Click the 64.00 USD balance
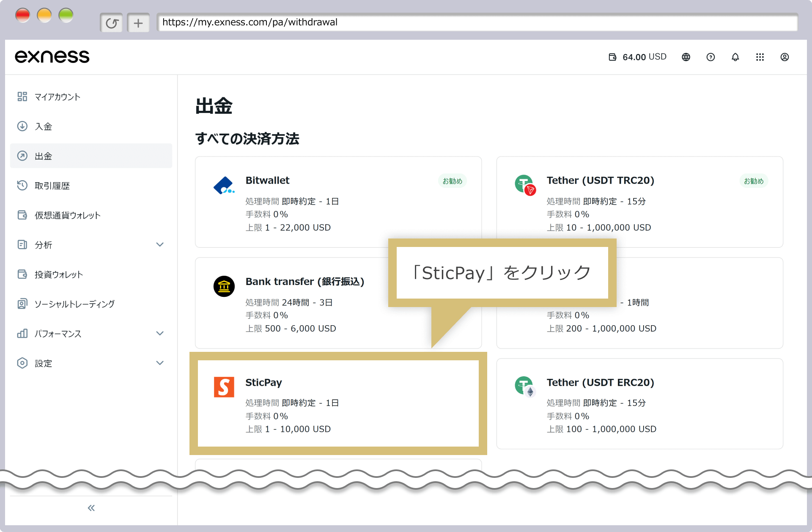The image size is (812, 532). [x=645, y=57]
